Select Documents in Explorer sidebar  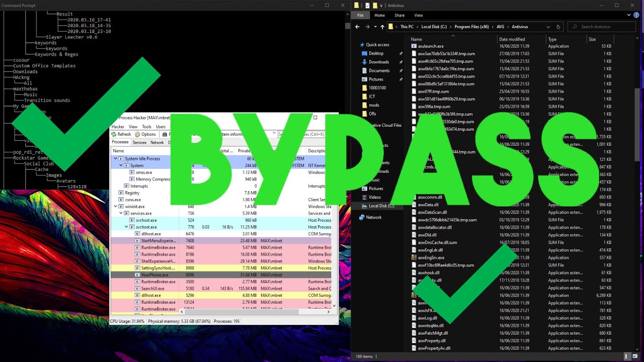(379, 71)
